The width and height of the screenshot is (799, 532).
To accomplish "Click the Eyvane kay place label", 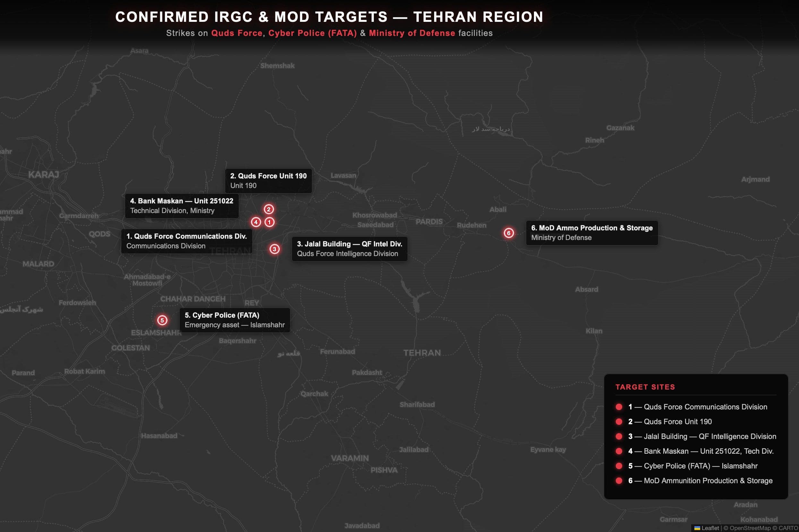I will pyautogui.click(x=548, y=450).
